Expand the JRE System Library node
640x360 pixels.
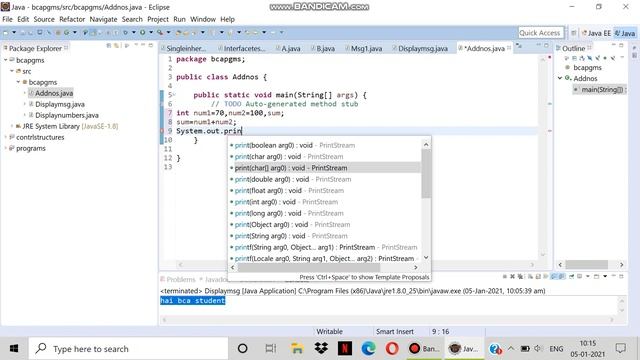click(x=12, y=126)
